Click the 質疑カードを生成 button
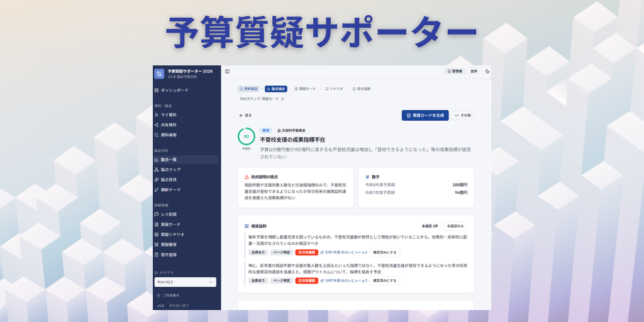This screenshot has width=644, height=322. point(425,116)
